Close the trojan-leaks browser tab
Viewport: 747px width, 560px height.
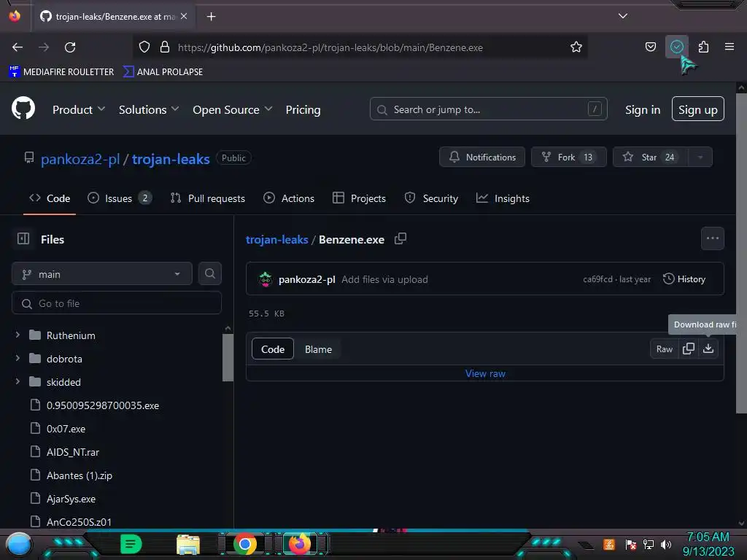pyautogui.click(x=184, y=16)
